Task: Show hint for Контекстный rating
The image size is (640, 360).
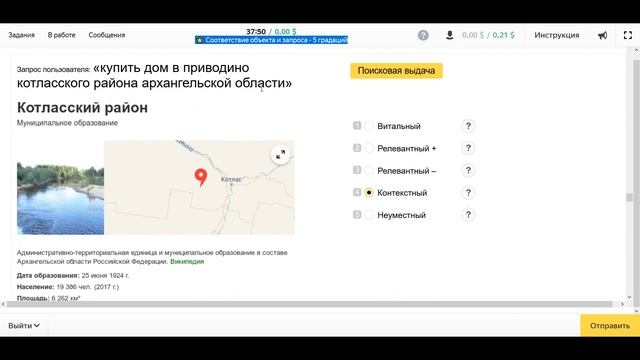Action: [x=468, y=193]
